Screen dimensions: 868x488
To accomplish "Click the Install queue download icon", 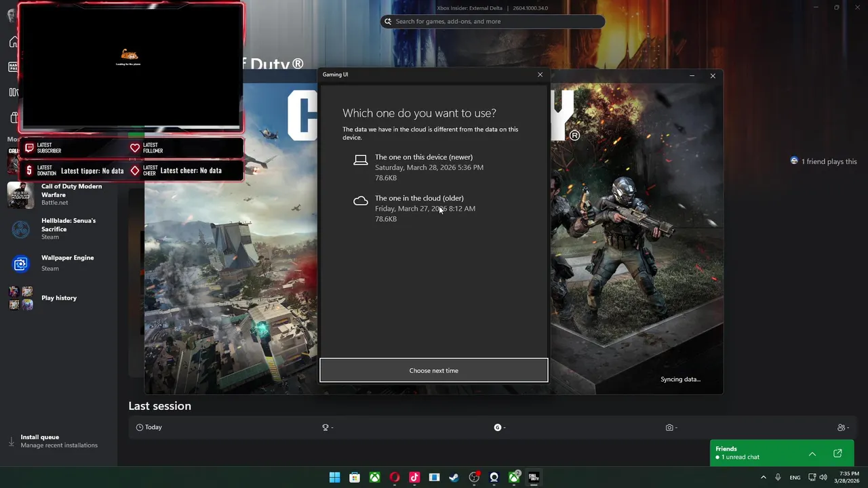I will [11, 441].
